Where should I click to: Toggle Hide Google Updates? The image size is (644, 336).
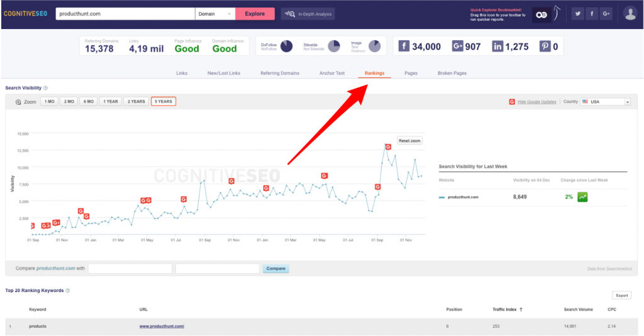536,102
